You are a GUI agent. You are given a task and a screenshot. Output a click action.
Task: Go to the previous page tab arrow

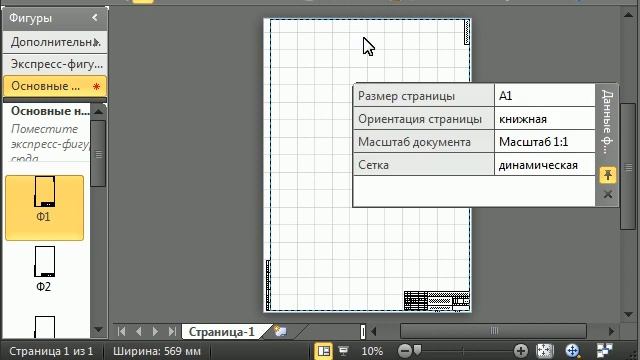(139, 331)
